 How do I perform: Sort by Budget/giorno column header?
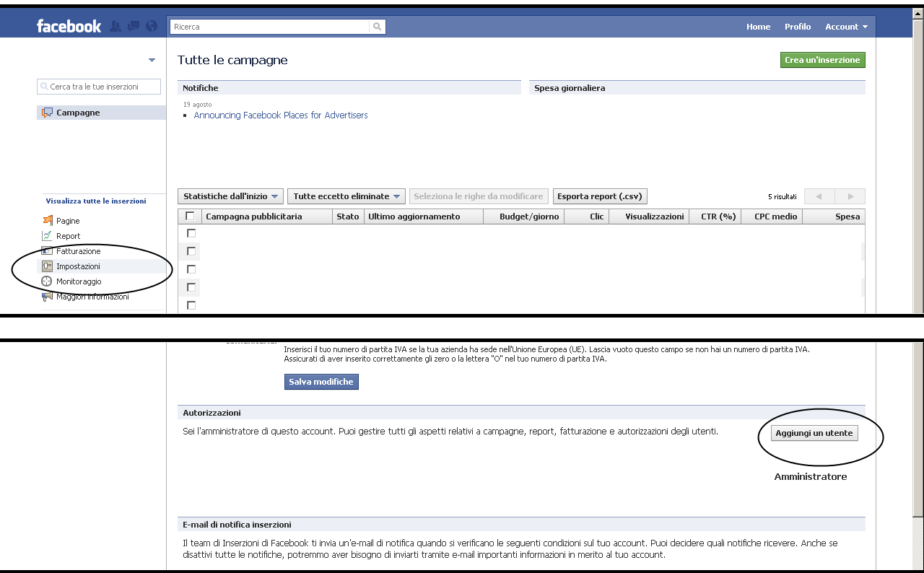pos(524,216)
